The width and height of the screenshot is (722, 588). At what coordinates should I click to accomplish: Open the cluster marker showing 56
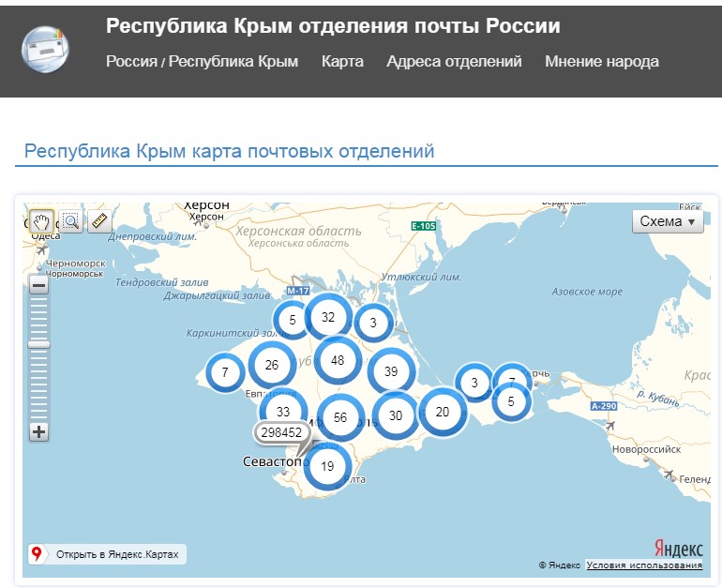(x=339, y=418)
